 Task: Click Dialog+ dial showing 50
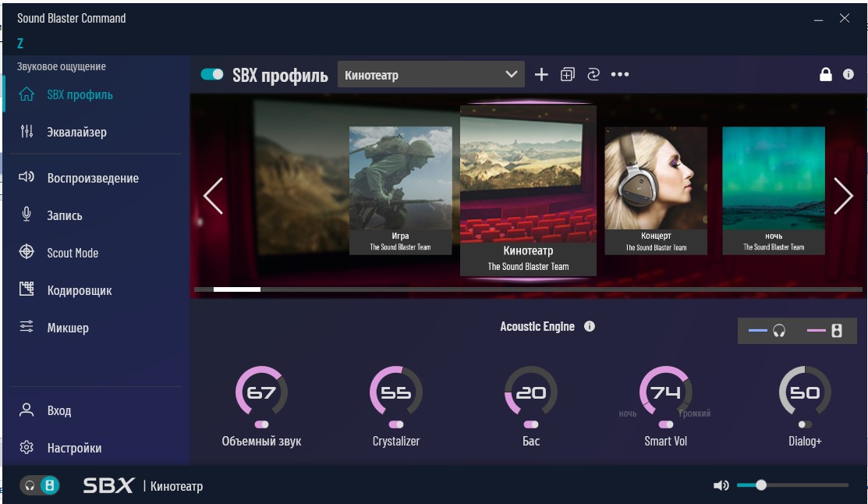click(x=805, y=392)
